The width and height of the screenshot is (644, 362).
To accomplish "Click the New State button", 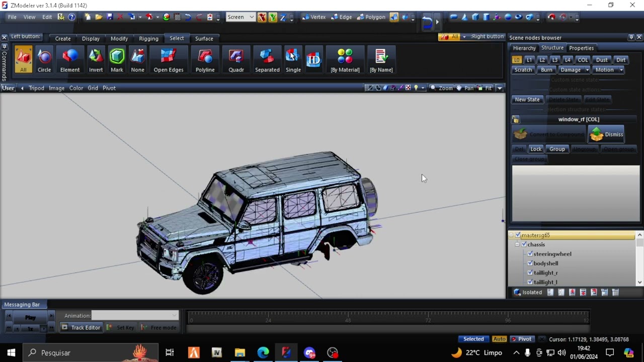I will pos(527,100).
